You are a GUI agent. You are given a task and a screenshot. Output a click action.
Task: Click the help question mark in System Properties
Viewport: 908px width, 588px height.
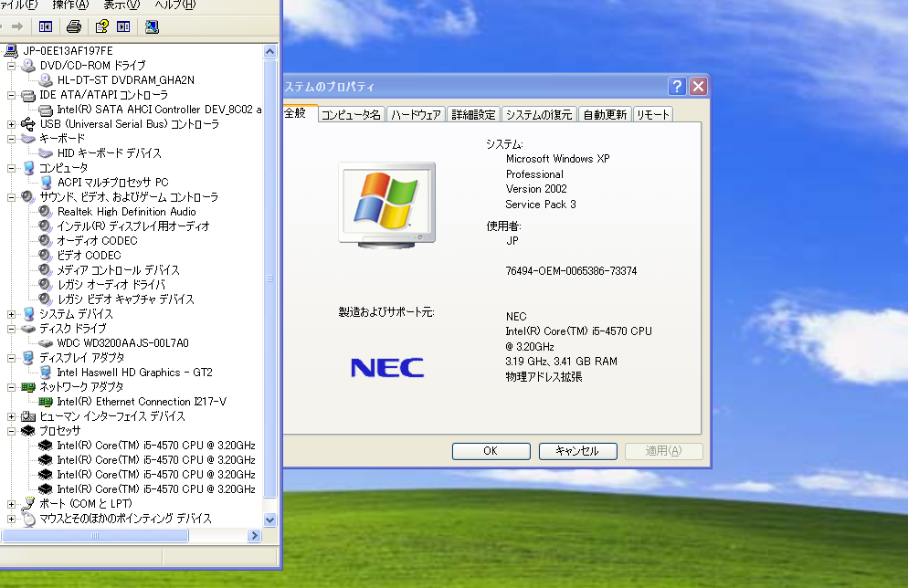pos(677,86)
